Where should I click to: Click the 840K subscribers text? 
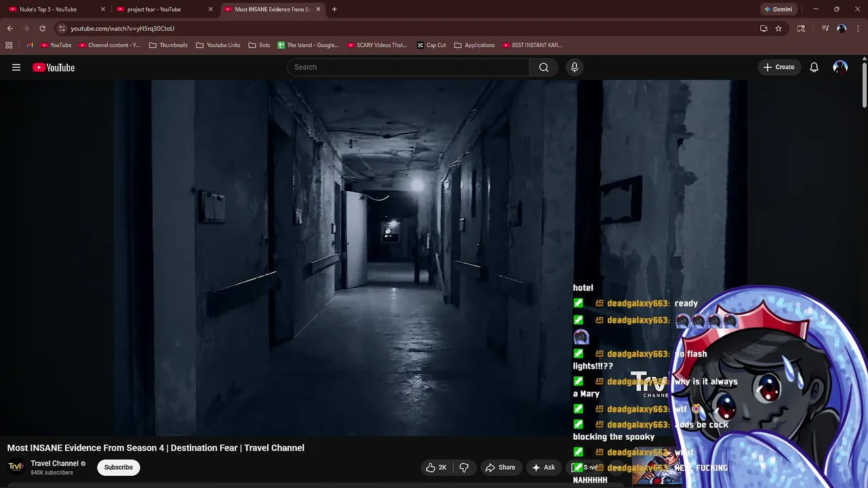point(52,472)
